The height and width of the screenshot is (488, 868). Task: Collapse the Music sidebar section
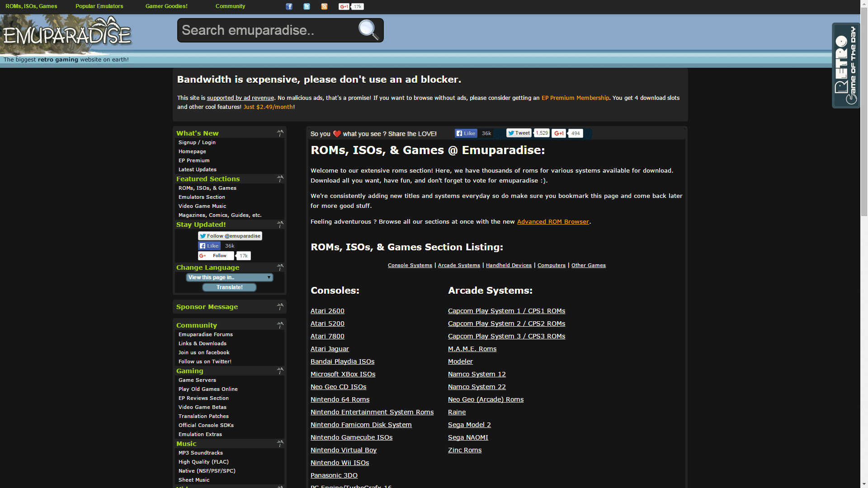pos(280,443)
